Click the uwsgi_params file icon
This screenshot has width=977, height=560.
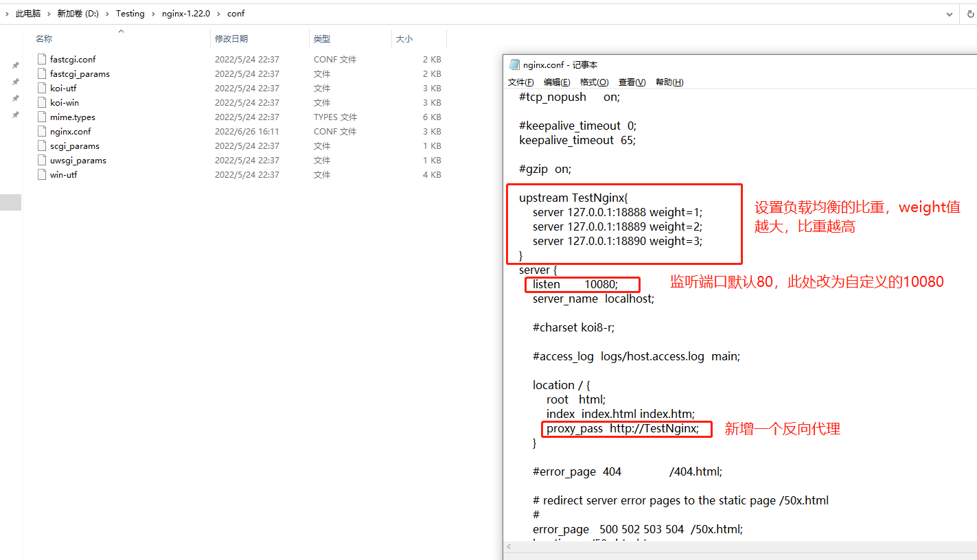pos(42,160)
